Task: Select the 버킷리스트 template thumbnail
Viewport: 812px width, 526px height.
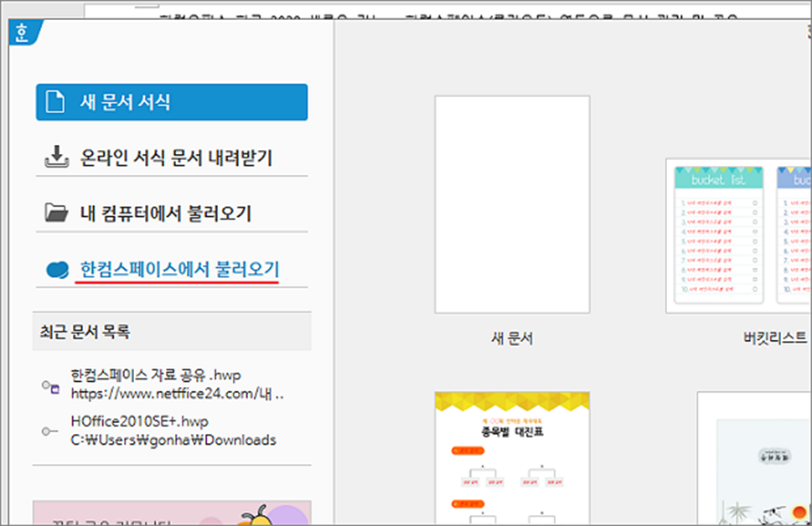Action: pos(738,236)
